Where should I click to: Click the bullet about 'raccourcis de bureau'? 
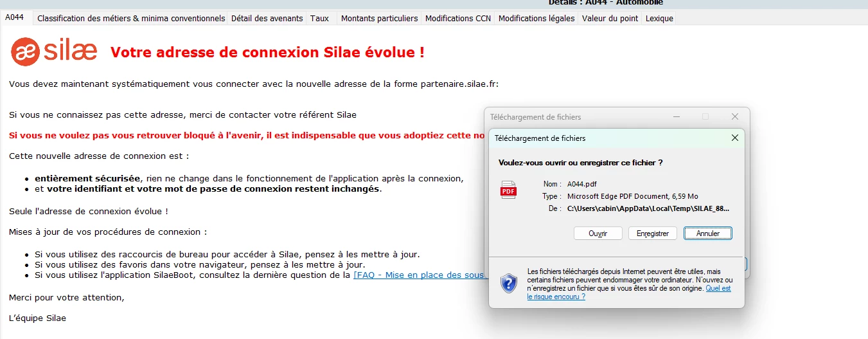point(227,254)
